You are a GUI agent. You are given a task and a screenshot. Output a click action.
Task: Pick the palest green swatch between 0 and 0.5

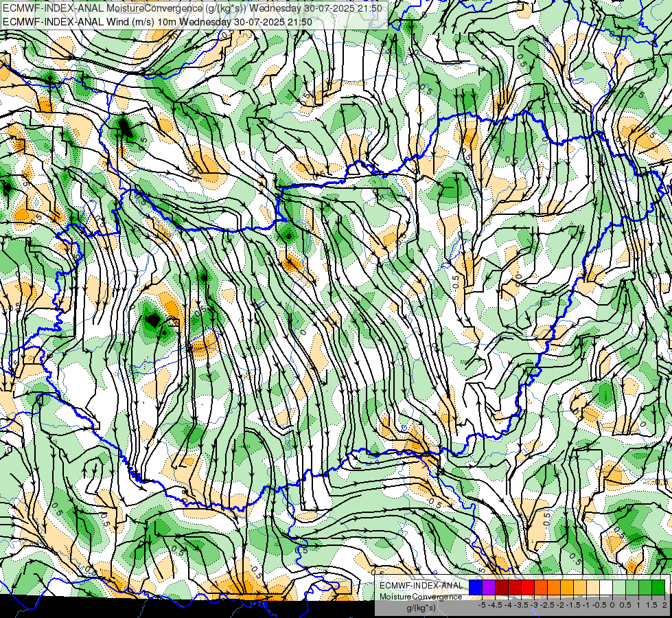[619, 587]
